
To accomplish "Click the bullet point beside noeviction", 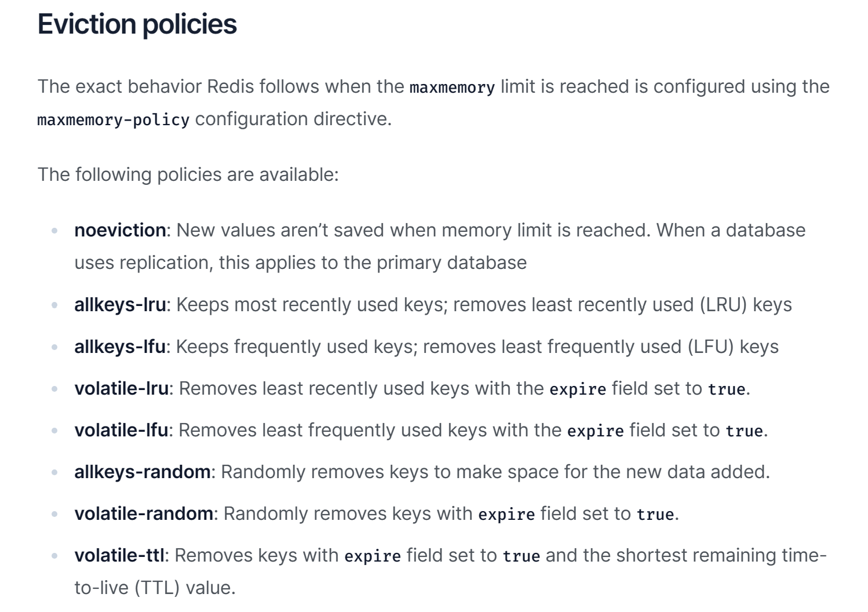I will tap(54, 231).
